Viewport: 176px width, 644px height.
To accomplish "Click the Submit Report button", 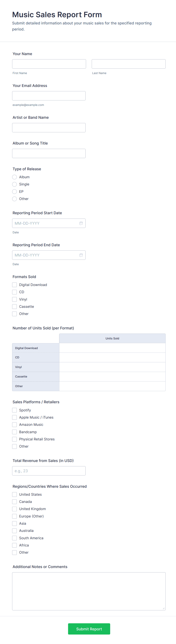I will tap(89, 629).
